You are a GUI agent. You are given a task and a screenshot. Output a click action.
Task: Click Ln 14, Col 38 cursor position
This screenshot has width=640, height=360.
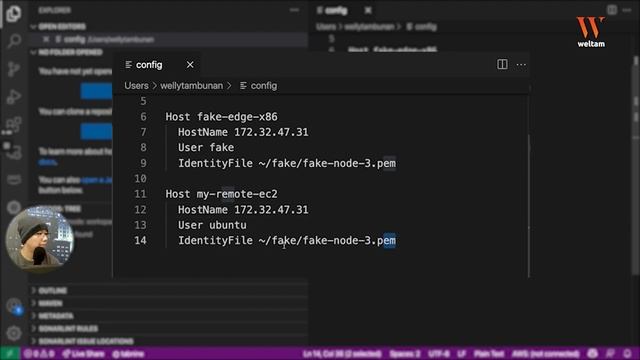coord(342,354)
